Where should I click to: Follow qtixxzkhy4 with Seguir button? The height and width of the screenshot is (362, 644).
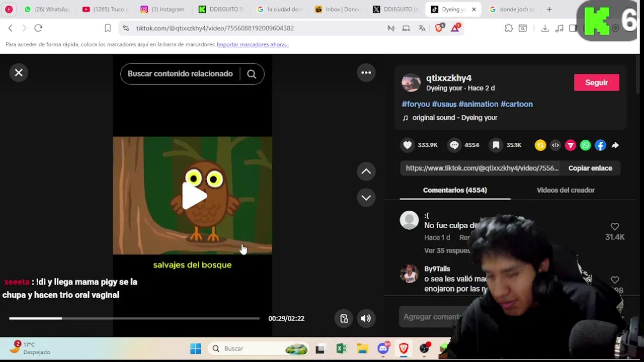597,82
